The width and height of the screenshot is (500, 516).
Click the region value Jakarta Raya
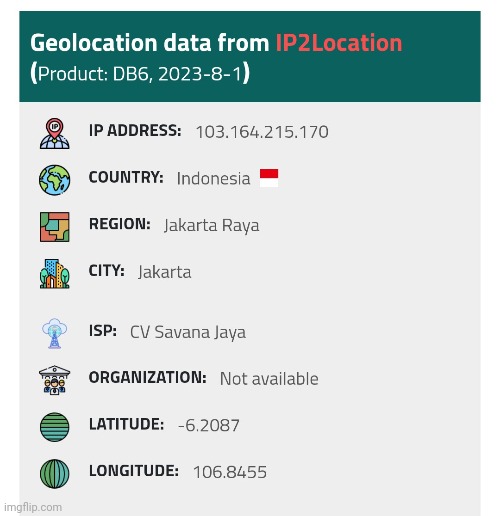[x=211, y=226]
